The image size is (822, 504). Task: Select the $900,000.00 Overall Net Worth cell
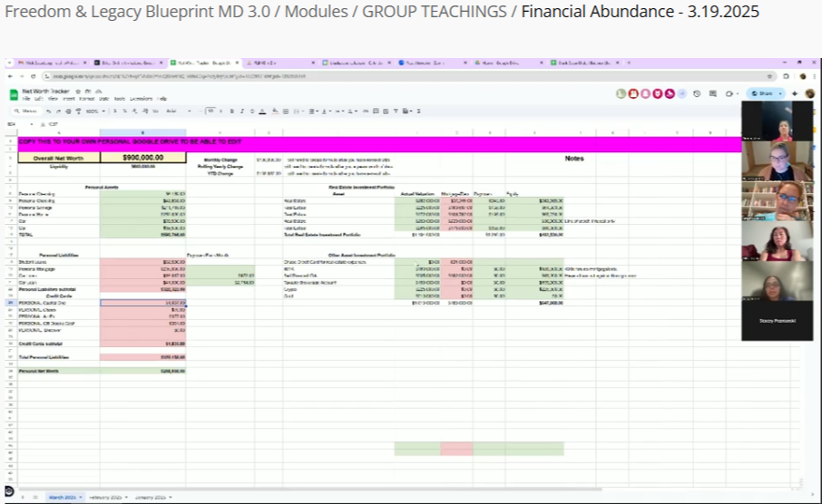click(143, 158)
